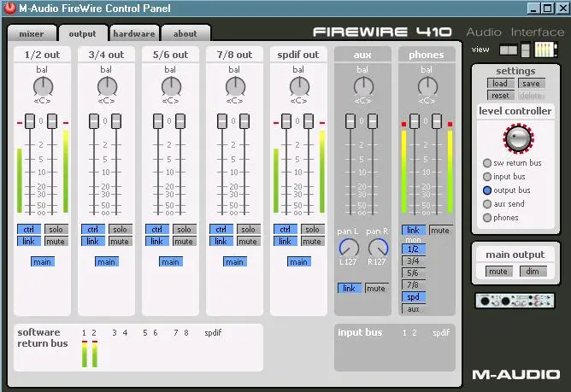Turn the level controller knob
571x392 pixels.
(519, 138)
